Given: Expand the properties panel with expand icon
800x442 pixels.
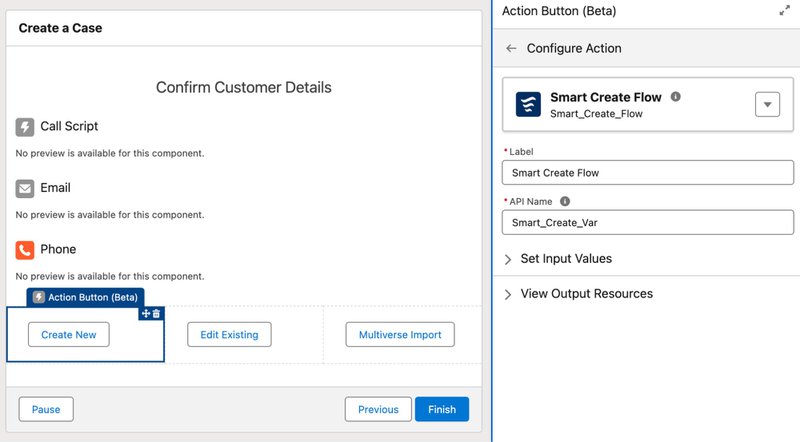Looking at the screenshot, I should coord(784,11).
